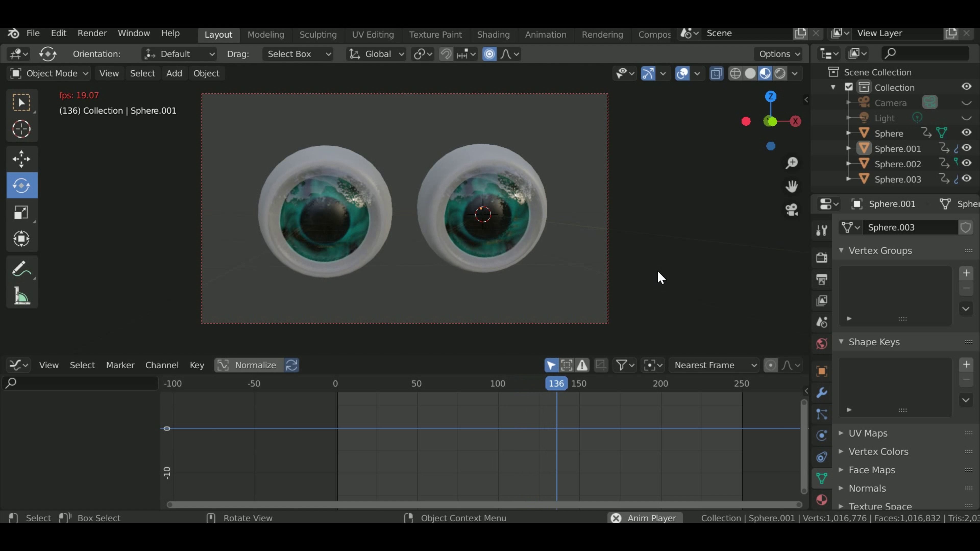Activate the Cursor tool
This screenshot has height=551, width=980.
[22, 129]
